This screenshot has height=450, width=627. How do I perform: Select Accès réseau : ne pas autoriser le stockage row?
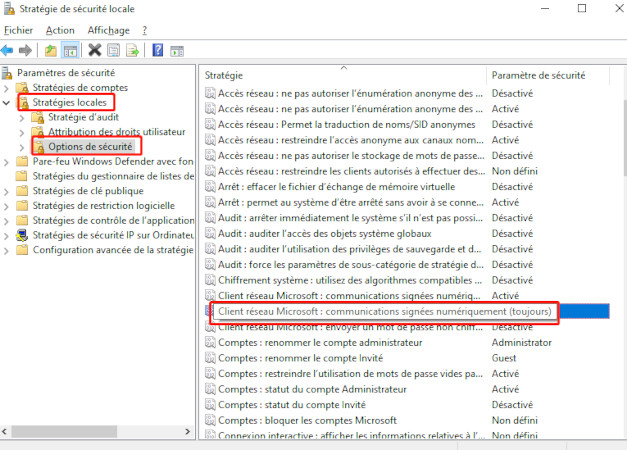[x=351, y=156]
